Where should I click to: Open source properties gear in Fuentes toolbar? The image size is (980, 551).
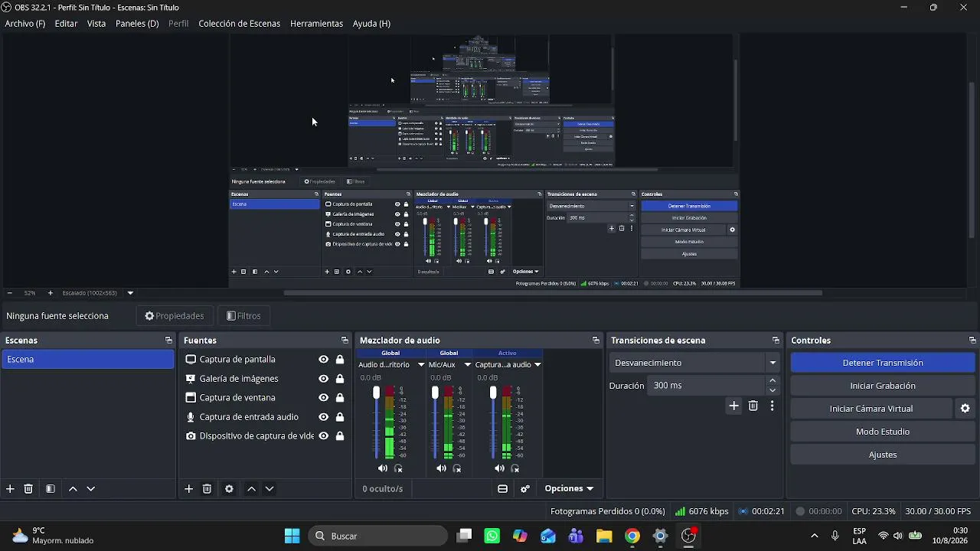[229, 489]
